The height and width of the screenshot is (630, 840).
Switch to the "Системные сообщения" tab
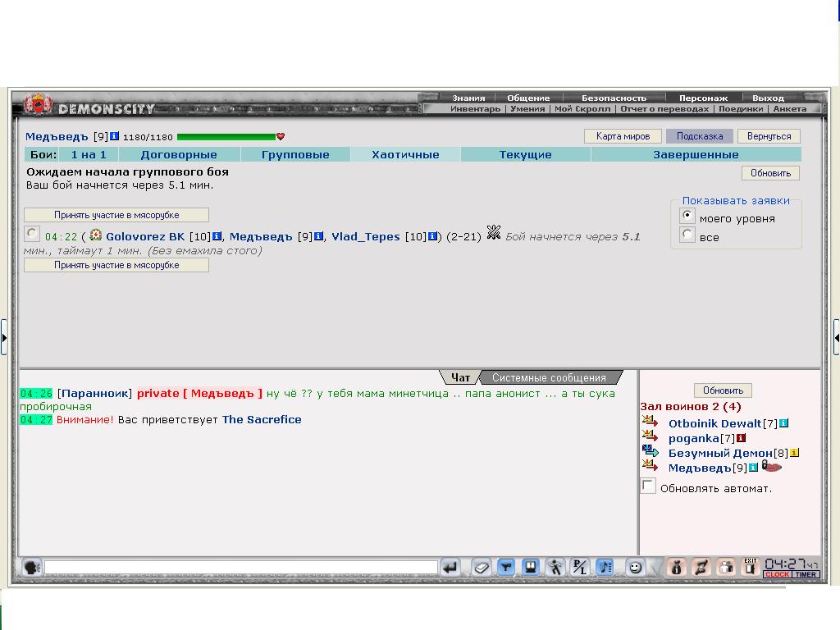pos(549,378)
